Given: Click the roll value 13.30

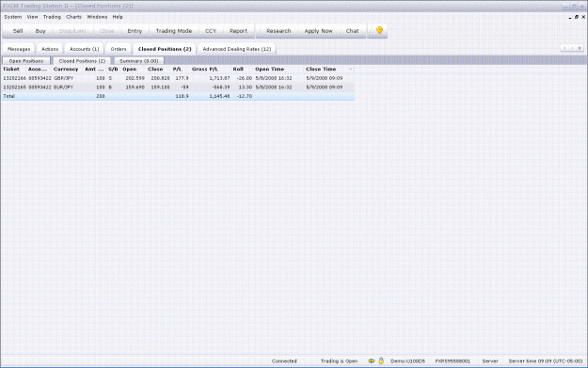Looking at the screenshot, I should (x=246, y=87).
